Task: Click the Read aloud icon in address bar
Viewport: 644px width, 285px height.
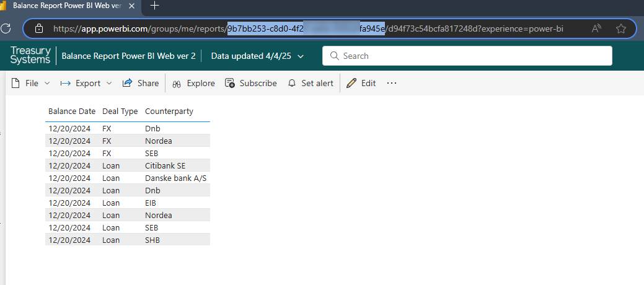Action: [x=596, y=28]
